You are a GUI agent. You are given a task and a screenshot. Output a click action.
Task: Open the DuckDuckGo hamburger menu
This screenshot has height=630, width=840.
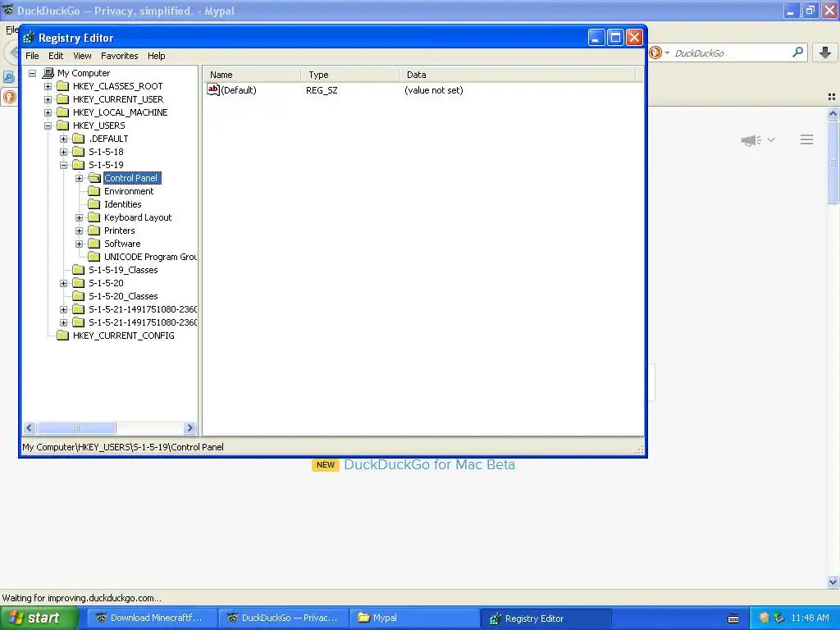(x=807, y=139)
